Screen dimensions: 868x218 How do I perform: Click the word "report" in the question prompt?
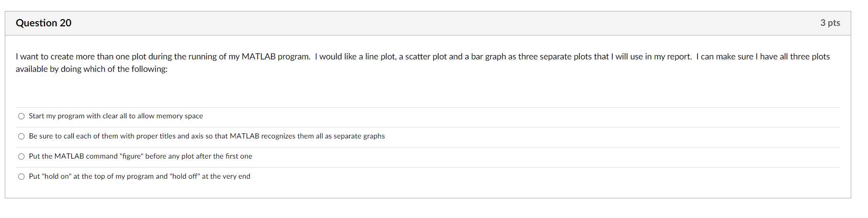coord(678,57)
